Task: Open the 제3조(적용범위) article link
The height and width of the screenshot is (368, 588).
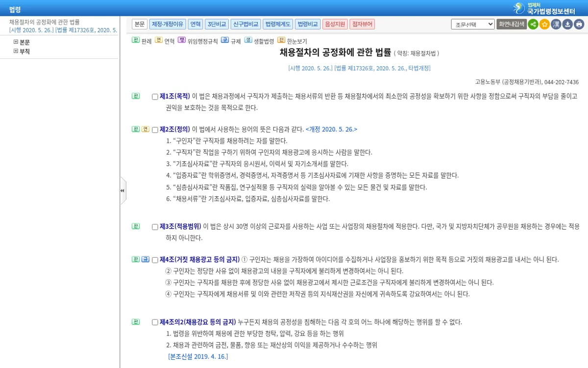Action: (x=180, y=227)
